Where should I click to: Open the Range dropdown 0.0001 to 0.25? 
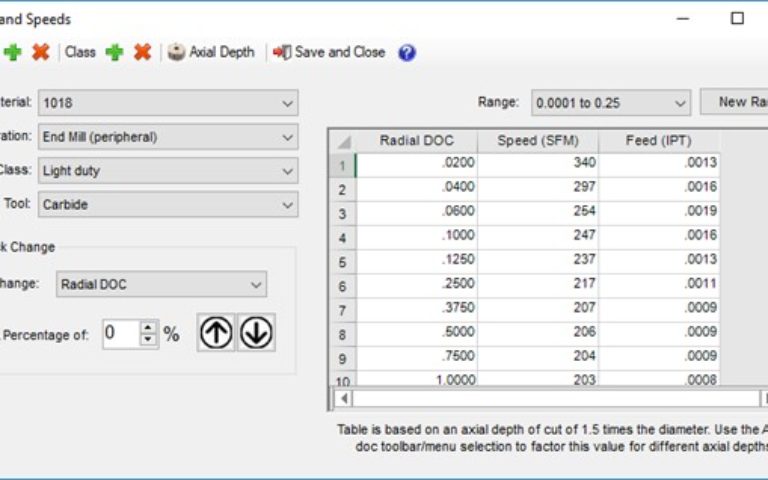611,103
